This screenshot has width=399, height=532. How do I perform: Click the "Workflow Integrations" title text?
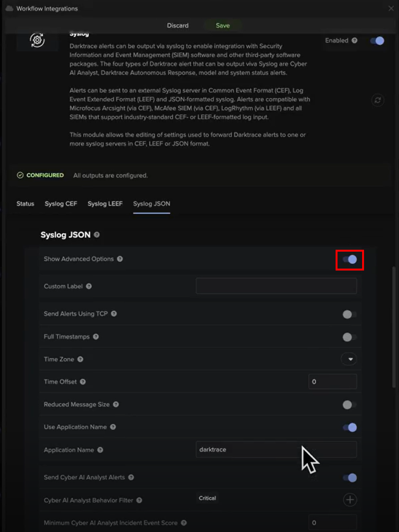point(47,8)
